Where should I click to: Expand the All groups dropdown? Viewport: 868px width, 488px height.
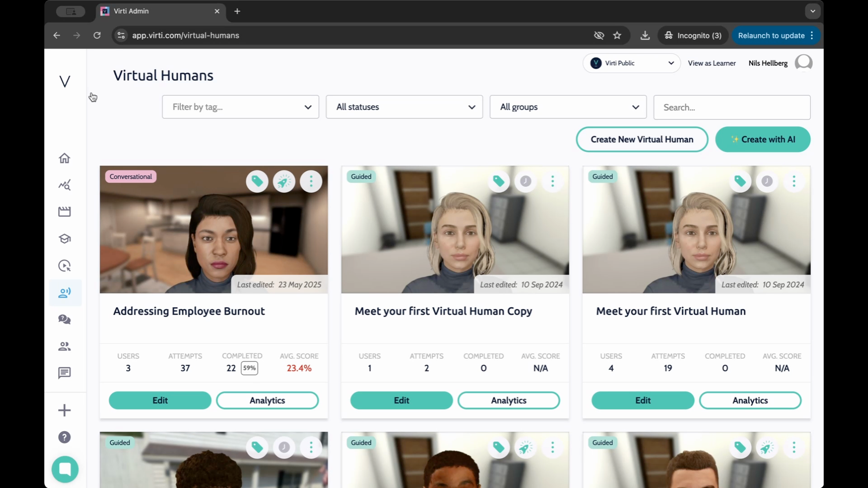[x=568, y=107]
